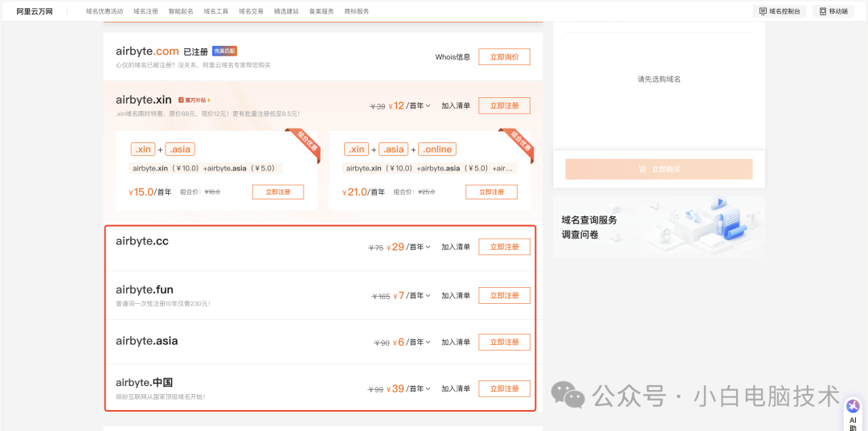View Whois信息 for airbyte.com
868x431 pixels.
coord(452,57)
